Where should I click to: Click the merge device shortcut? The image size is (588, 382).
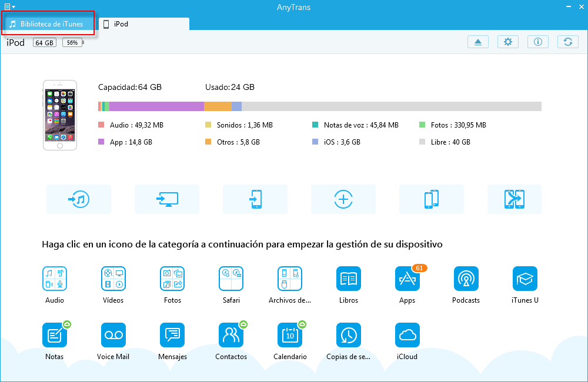[x=514, y=199]
